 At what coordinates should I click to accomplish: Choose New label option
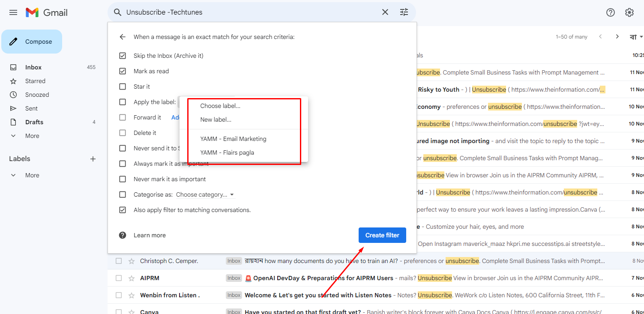coord(216,120)
